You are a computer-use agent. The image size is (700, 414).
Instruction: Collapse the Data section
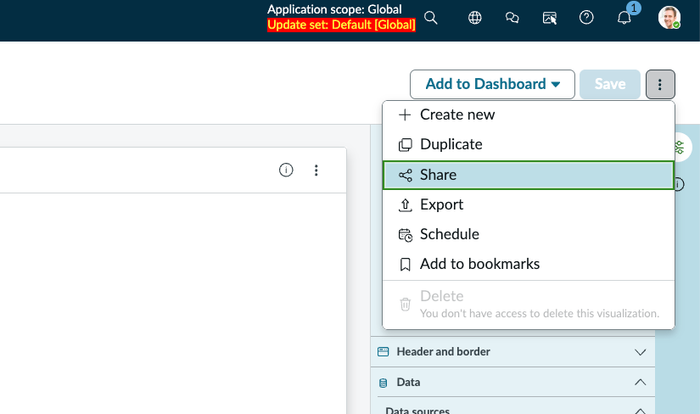[641, 382]
